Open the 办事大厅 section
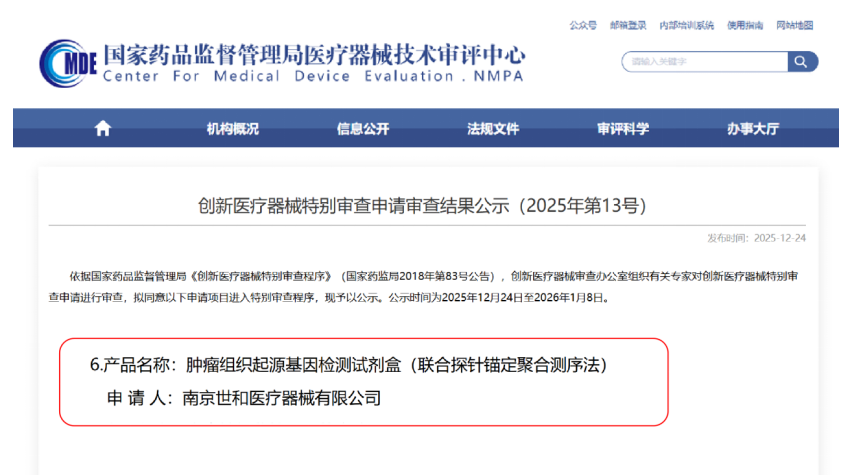Image resolution: width=845 pixels, height=475 pixels. [x=752, y=129]
